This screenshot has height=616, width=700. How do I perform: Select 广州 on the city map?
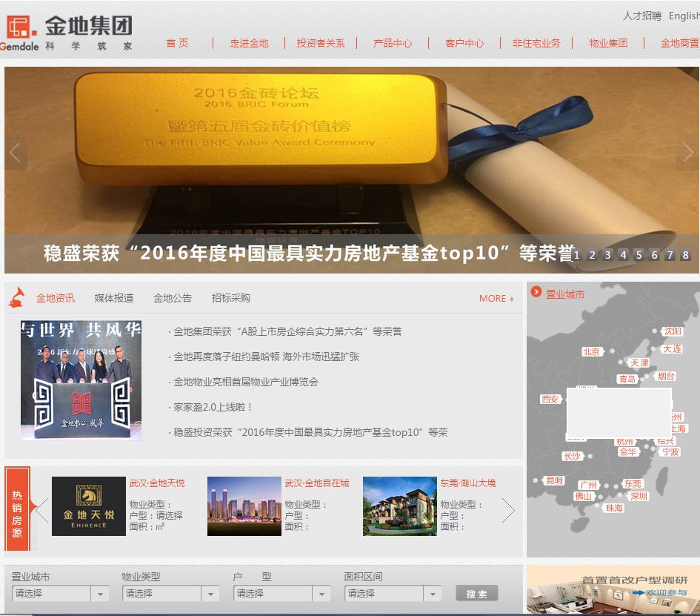[x=588, y=485]
